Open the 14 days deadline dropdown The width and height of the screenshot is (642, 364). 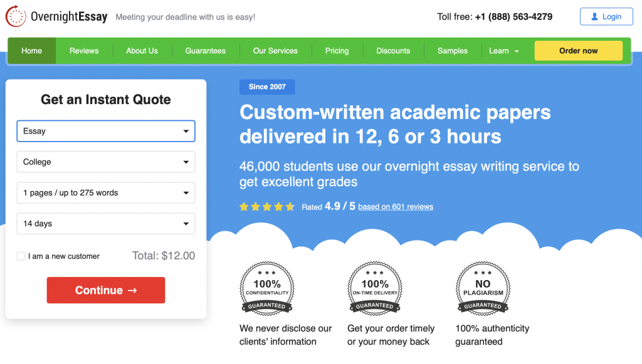[x=106, y=224]
